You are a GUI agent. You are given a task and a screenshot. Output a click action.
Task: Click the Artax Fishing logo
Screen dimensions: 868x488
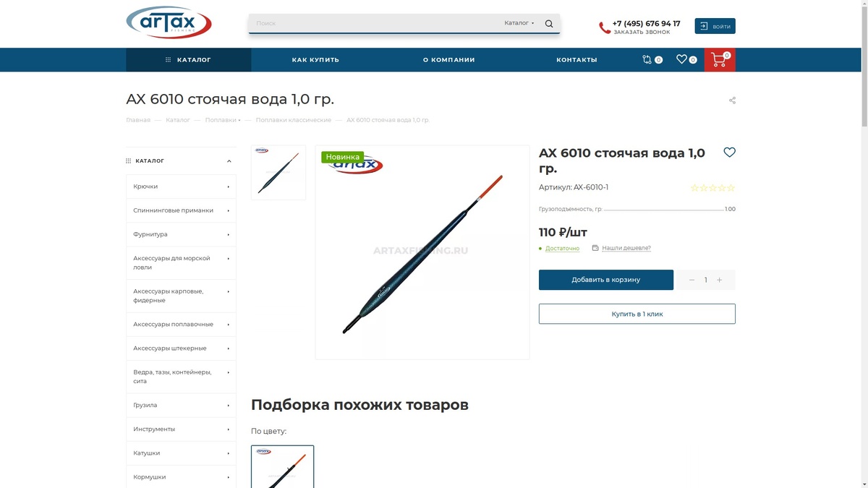[x=169, y=22]
